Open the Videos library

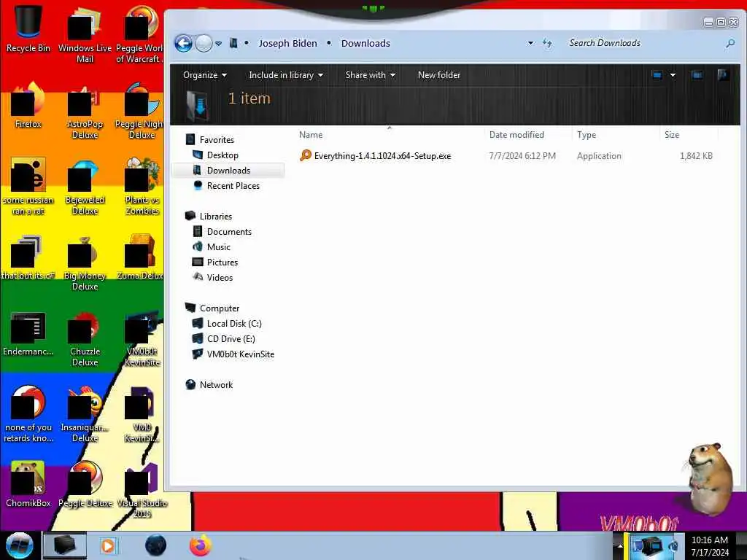coord(220,278)
